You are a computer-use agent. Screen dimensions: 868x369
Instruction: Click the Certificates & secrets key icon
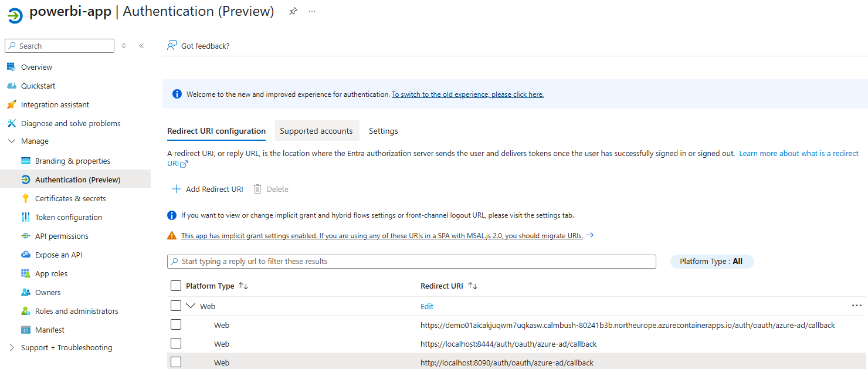[25, 198]
